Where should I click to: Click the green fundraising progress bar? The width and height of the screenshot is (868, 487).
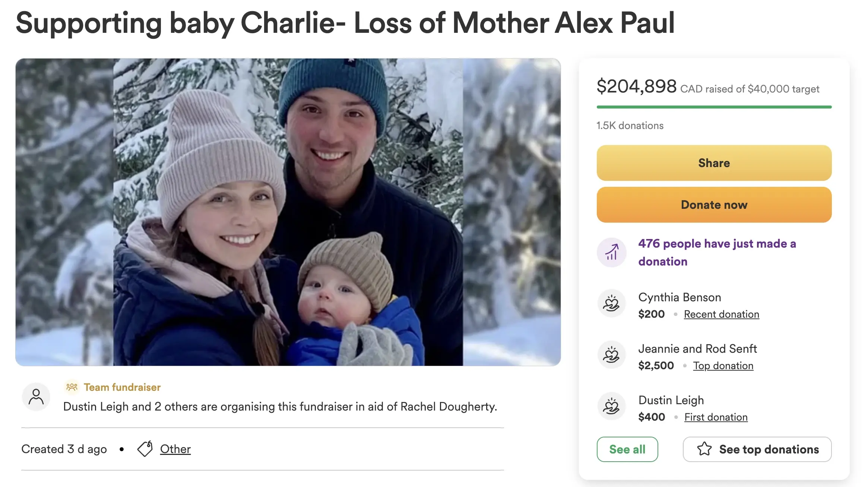(714, 107)
